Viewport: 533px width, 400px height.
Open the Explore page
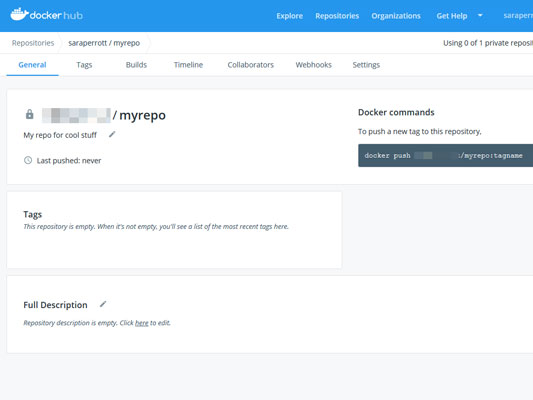289,16
